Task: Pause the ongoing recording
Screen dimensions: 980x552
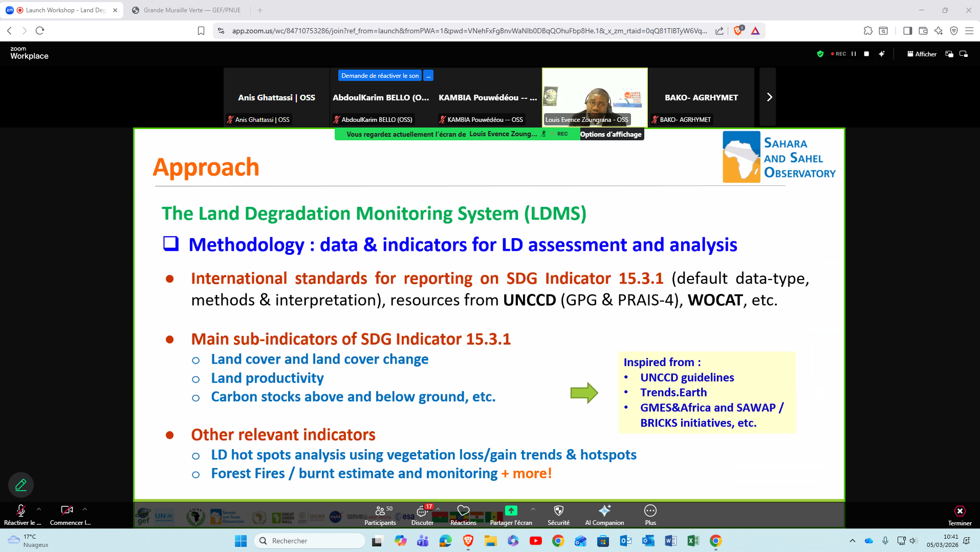Action: 853,54
